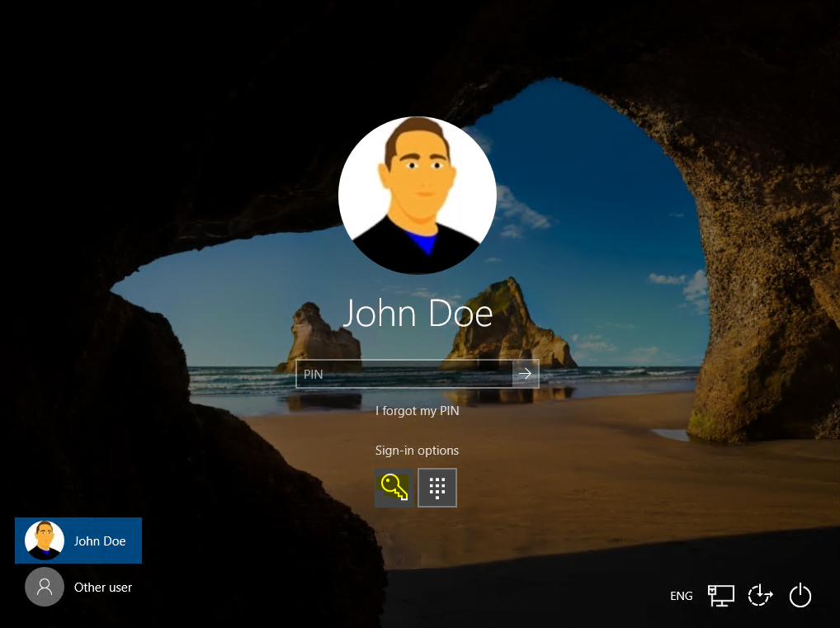Click the power button icon
This screenshot has width=840, height=628.
(800, 595)
